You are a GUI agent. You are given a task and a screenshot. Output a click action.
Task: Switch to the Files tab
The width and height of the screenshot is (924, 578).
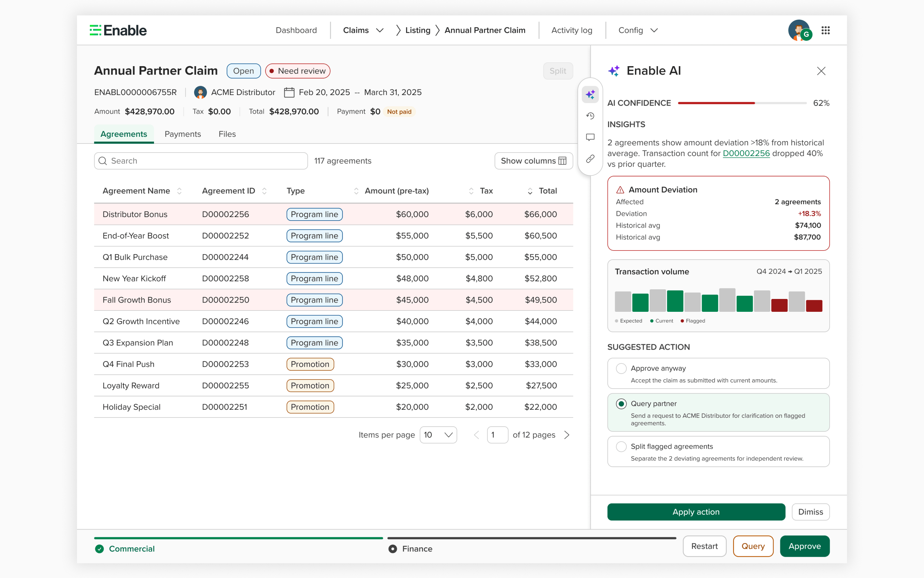tap(227, 134)
